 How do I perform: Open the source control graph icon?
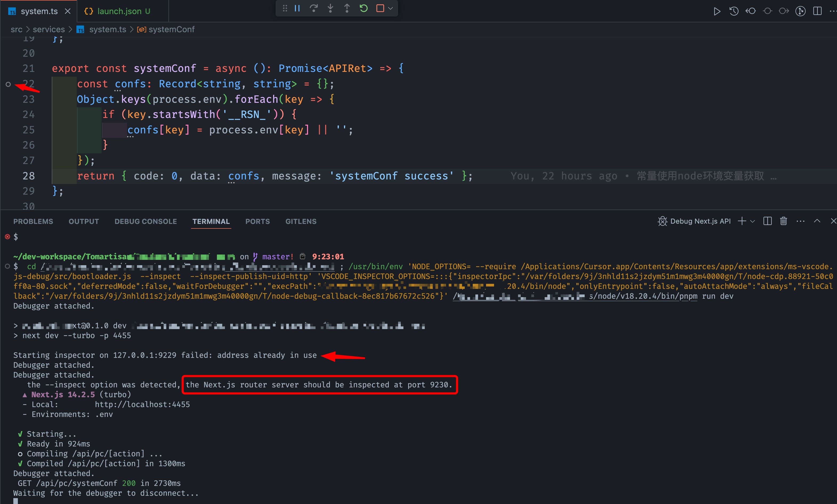[x=800, y=11]
